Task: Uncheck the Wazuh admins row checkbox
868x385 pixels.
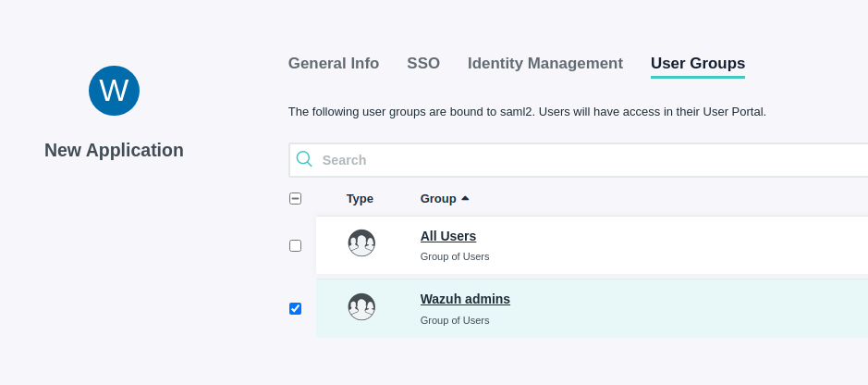Action: click(x=295, y=308)
